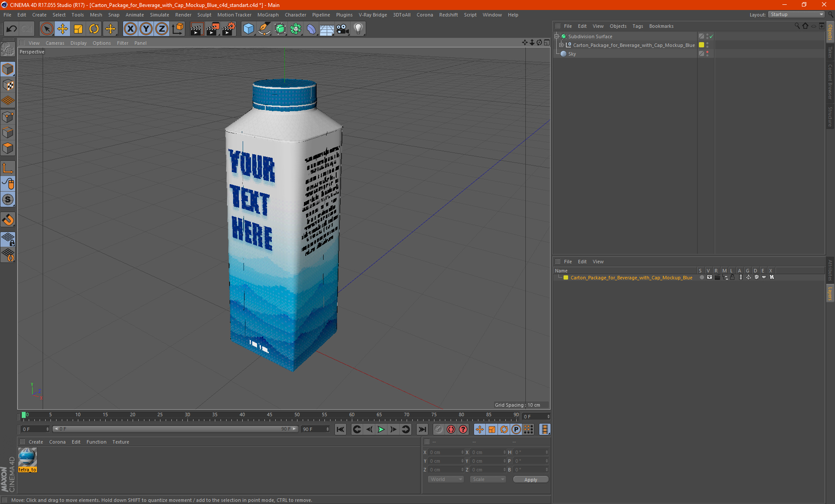Click the Render View clapperboard icon
The height and width of the screenshot is (504, 835).
[x=197, y=29]
